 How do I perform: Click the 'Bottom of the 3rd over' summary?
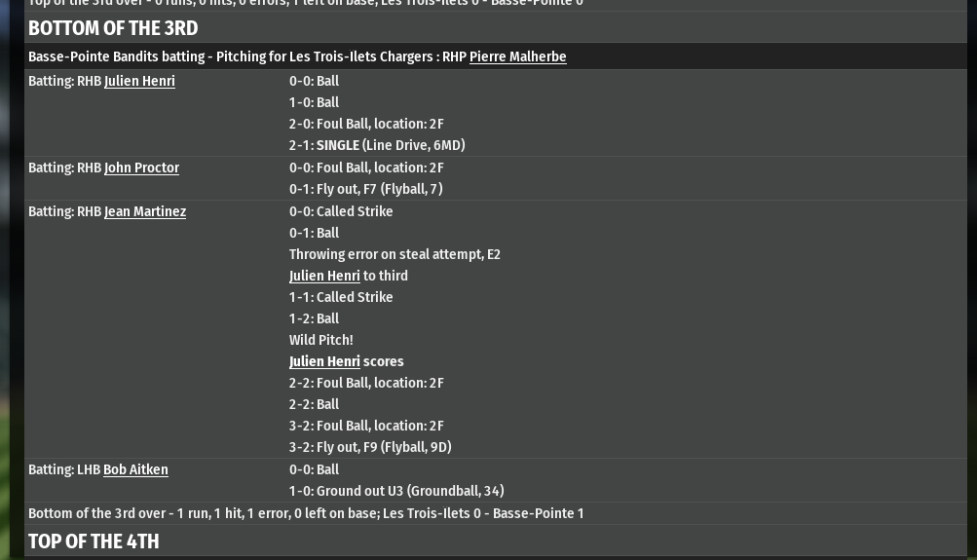click(306, 513)
